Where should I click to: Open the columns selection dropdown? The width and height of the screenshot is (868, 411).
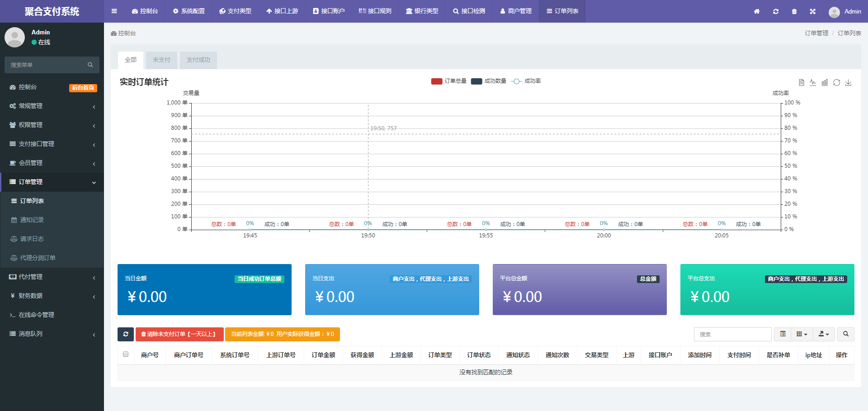(x=802, y=334)
